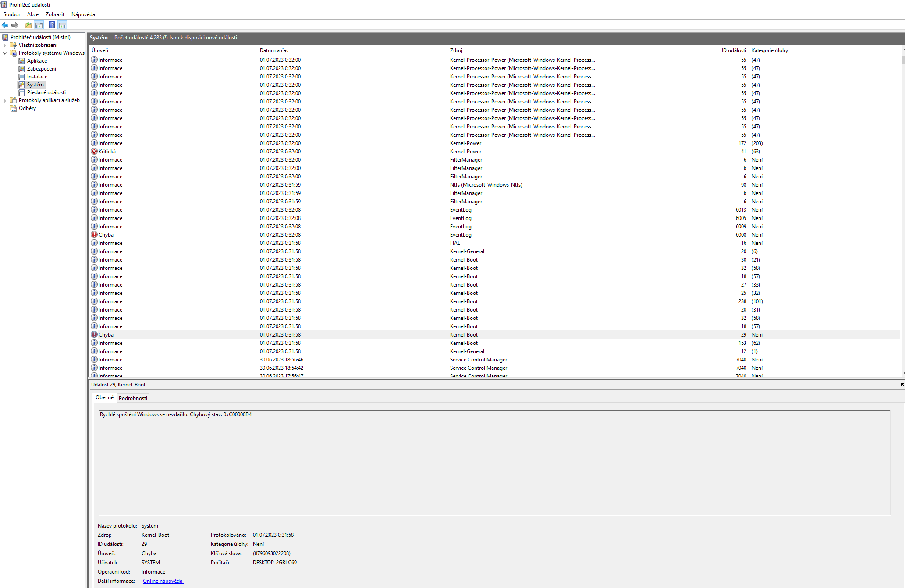Expand Protokoly aplikací a služeb node
This screenshot has height=588, width=905.
pyautogui.click(x=5, y=100)
